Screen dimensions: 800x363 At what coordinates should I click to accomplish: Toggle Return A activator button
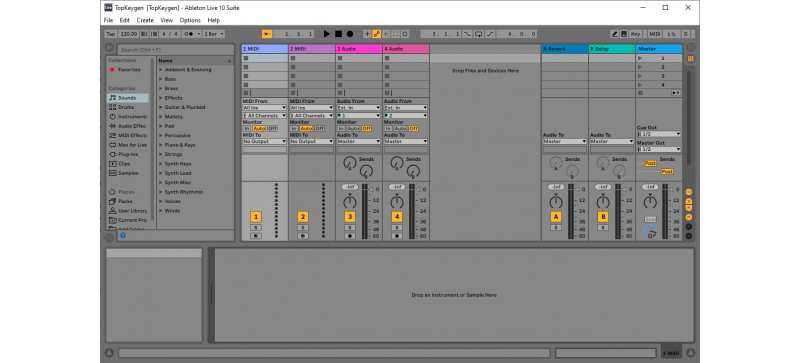point(556,216)
